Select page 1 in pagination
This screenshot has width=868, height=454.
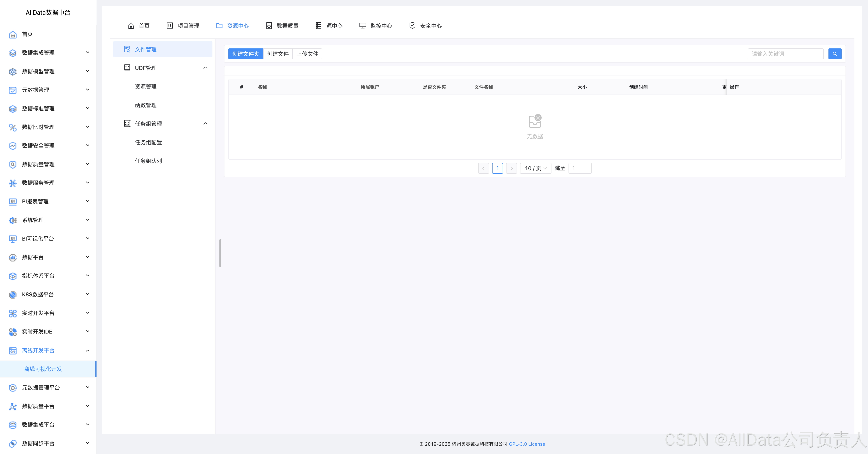tap(497, 168)
